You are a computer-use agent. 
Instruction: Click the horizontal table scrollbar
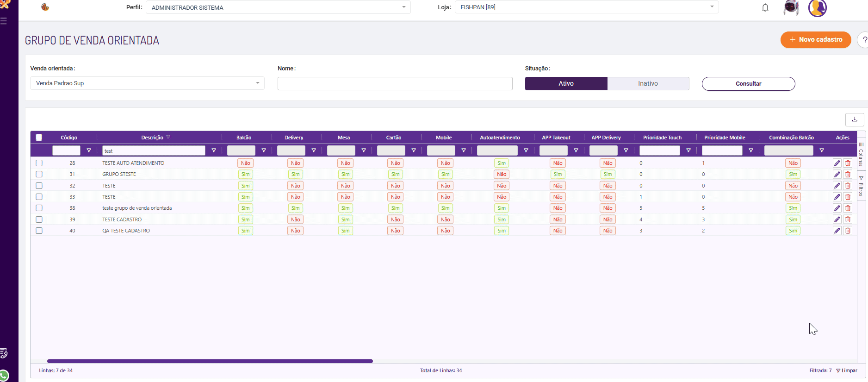[x=210, y=361]
